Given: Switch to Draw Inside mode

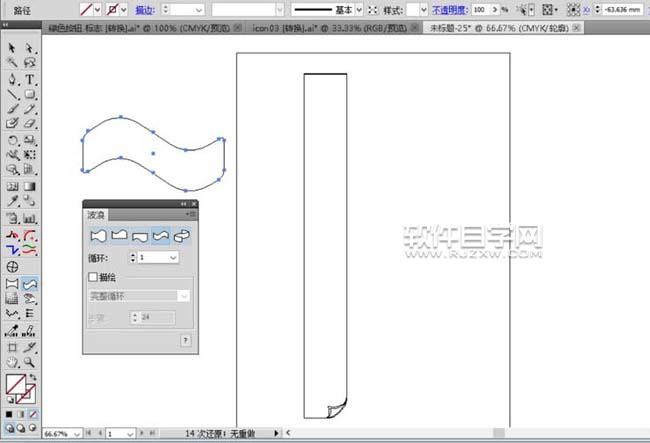Looking at the screenshot, I should (x=33, y=428).
